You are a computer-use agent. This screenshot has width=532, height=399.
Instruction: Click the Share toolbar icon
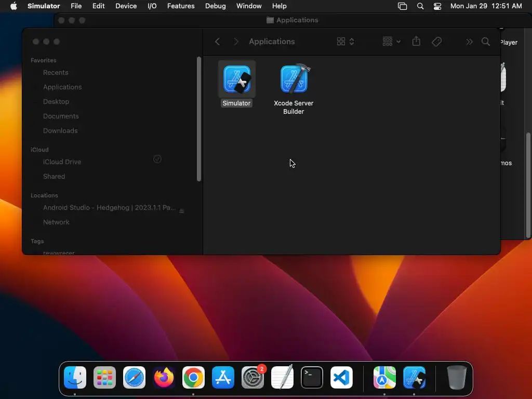(x=416, y=42)
